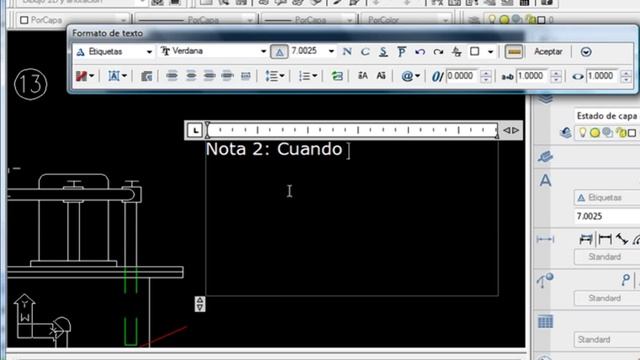Open the MText justification menu
The height and width of the screenshot is (360, 640).
pos(117,76)
